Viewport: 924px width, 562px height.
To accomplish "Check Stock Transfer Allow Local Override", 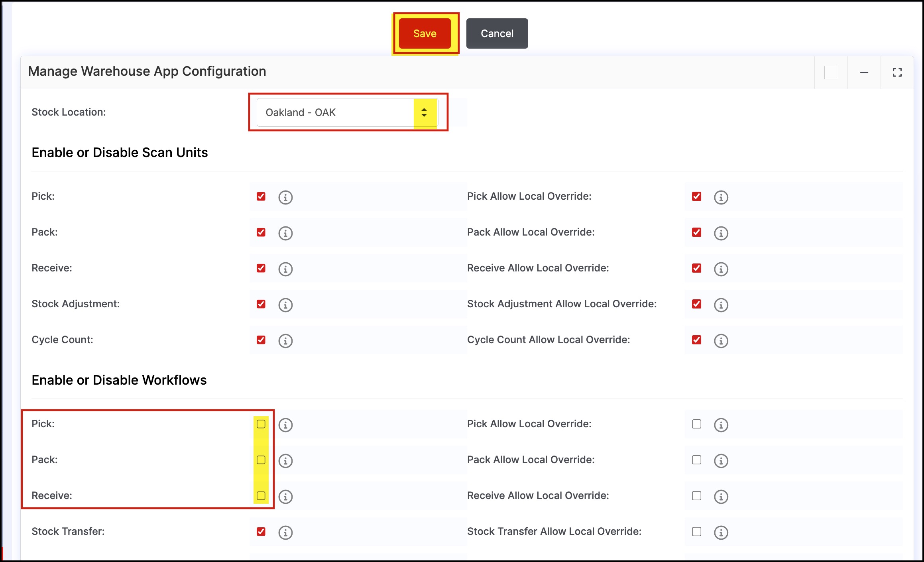I will (696, 532).
